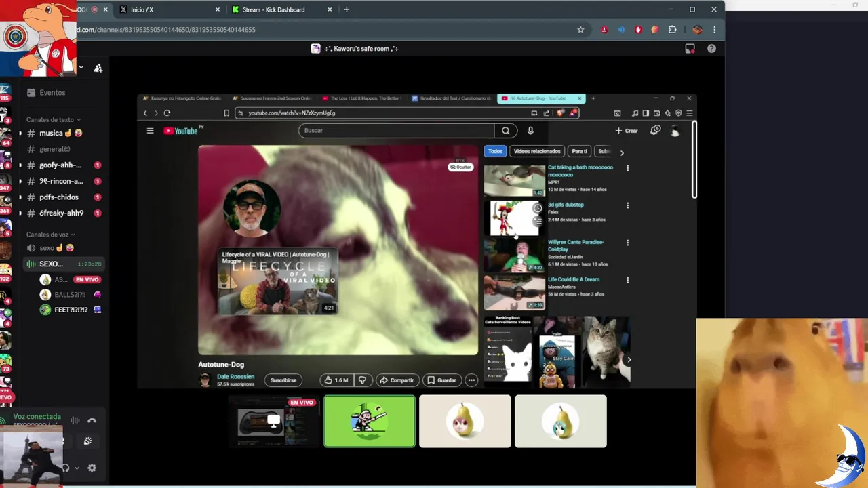Open Chrome extensions puzzle icon

click(673, 30)
